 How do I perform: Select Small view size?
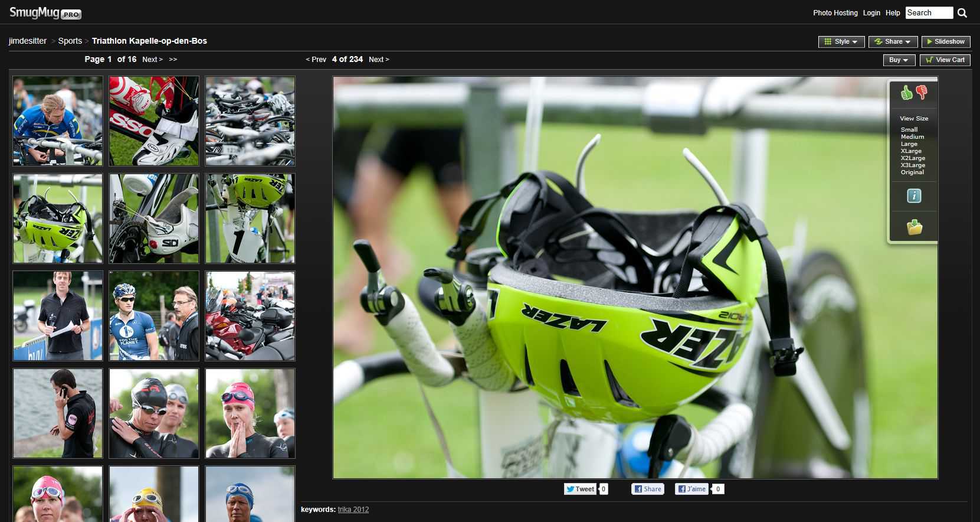pos(909,130)
